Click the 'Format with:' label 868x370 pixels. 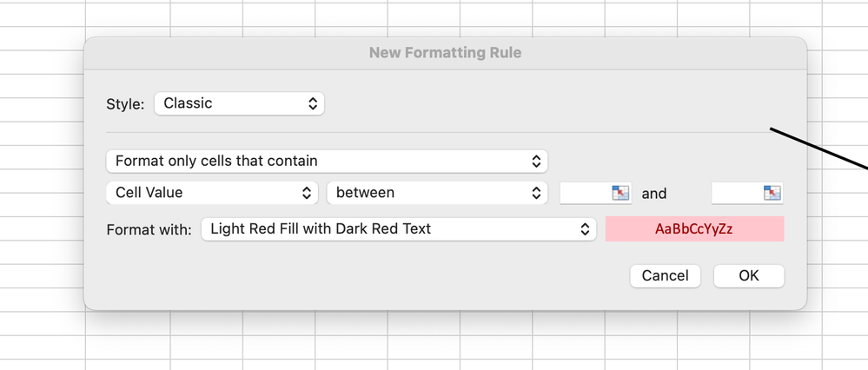click(x=149, y=230)
